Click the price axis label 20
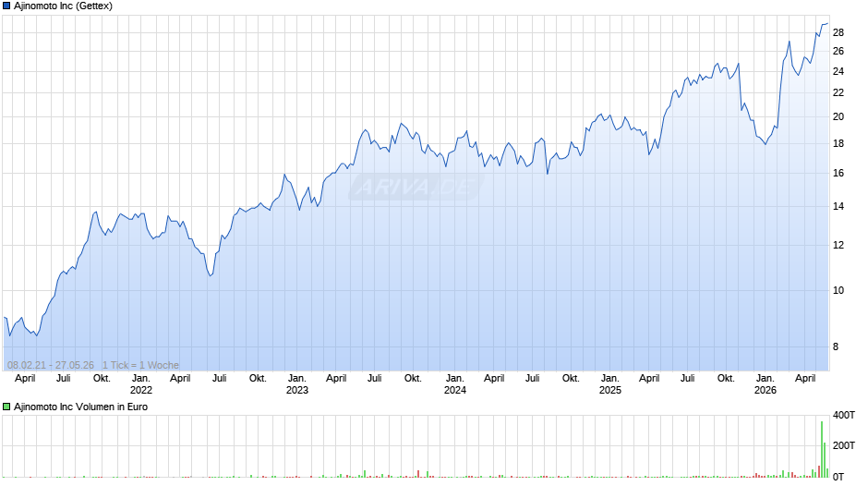868x486 pixels. pyautogui.click(x=838, y=116)
